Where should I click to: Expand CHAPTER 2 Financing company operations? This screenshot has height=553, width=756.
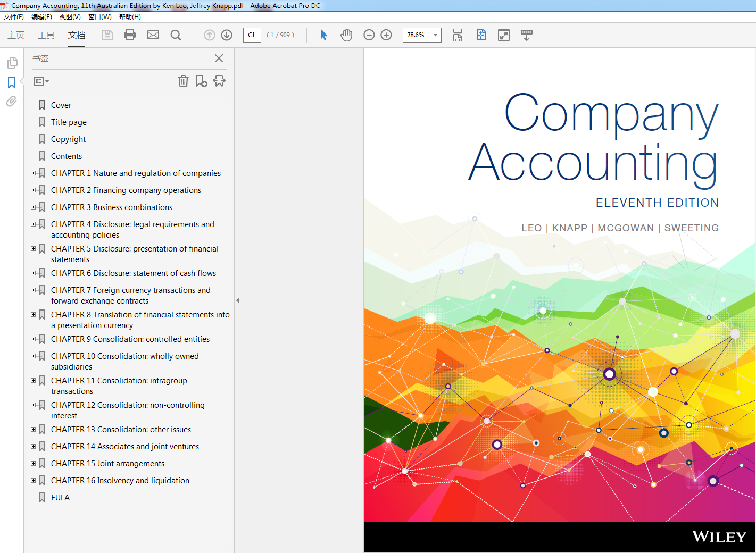coord(33,190)
